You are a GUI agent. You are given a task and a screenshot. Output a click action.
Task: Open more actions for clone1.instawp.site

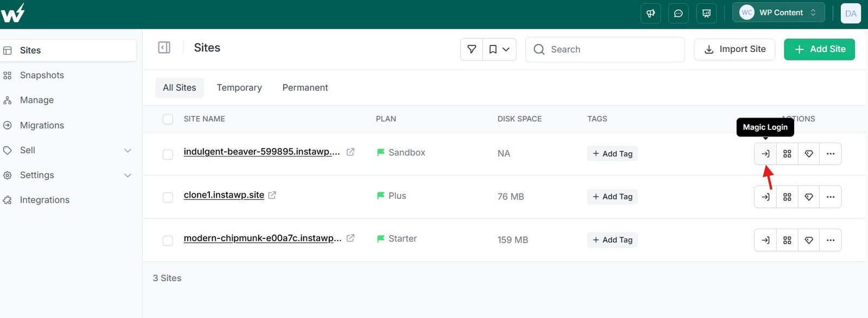[831, 197]
